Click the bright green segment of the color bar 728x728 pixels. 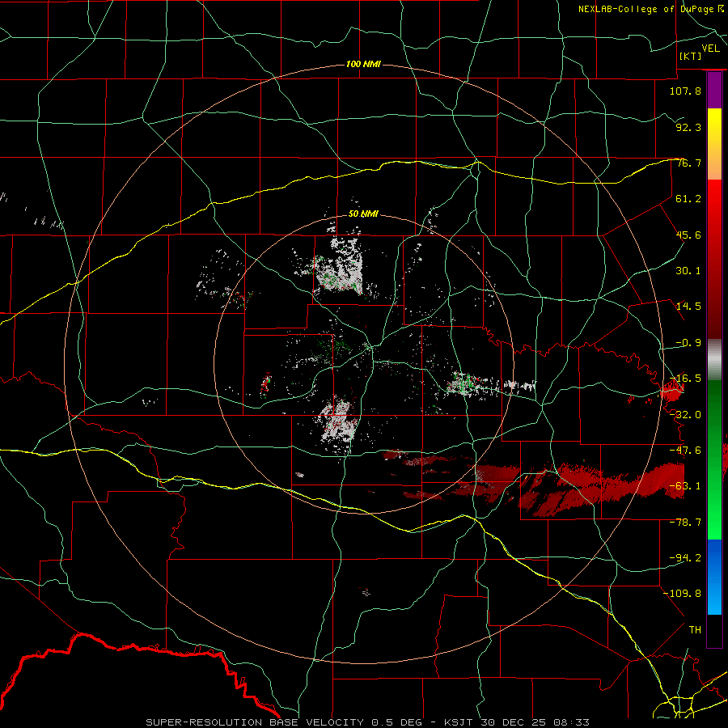tap(714, 459)
